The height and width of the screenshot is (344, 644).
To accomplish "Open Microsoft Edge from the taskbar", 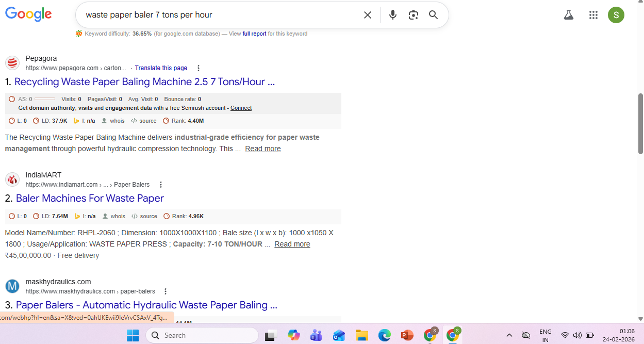I will [x=384, y=335].
